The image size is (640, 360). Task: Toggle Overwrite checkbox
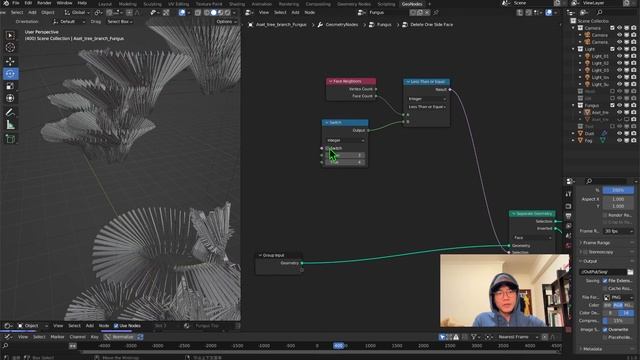point(605,330)
